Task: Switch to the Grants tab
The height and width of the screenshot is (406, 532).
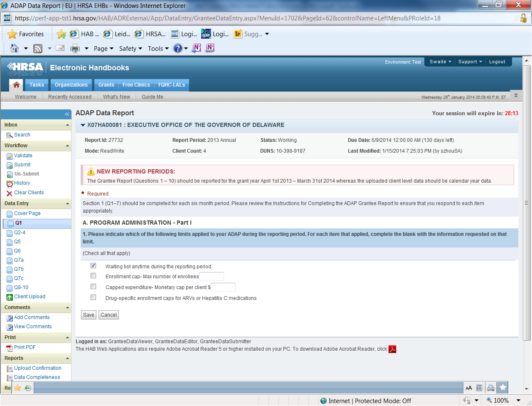Action: (x=106, y=85)
